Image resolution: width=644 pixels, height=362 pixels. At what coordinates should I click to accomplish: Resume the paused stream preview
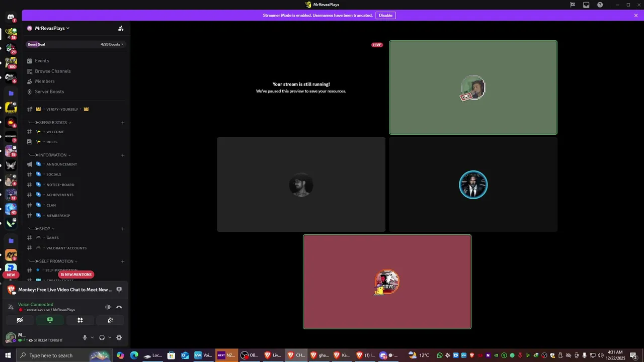point(301,87)
